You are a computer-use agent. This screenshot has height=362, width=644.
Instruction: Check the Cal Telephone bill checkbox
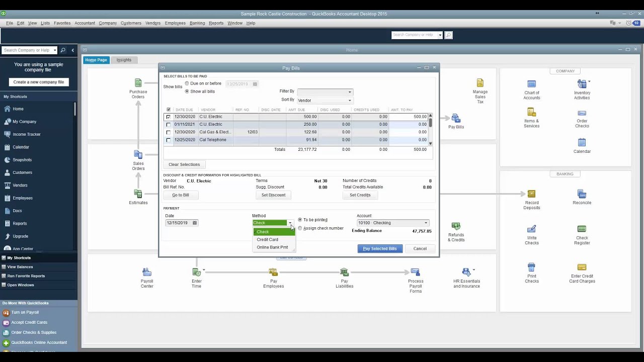tap(169, 140)
